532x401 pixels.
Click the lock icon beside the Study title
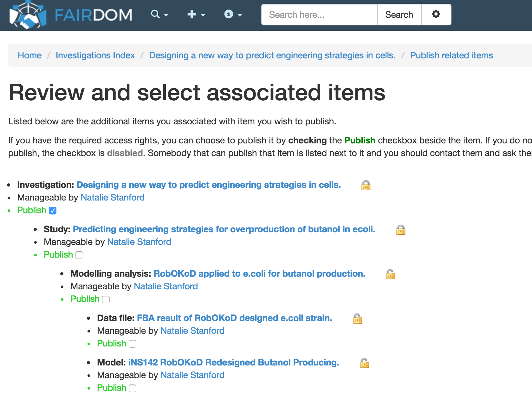[400, 230]
